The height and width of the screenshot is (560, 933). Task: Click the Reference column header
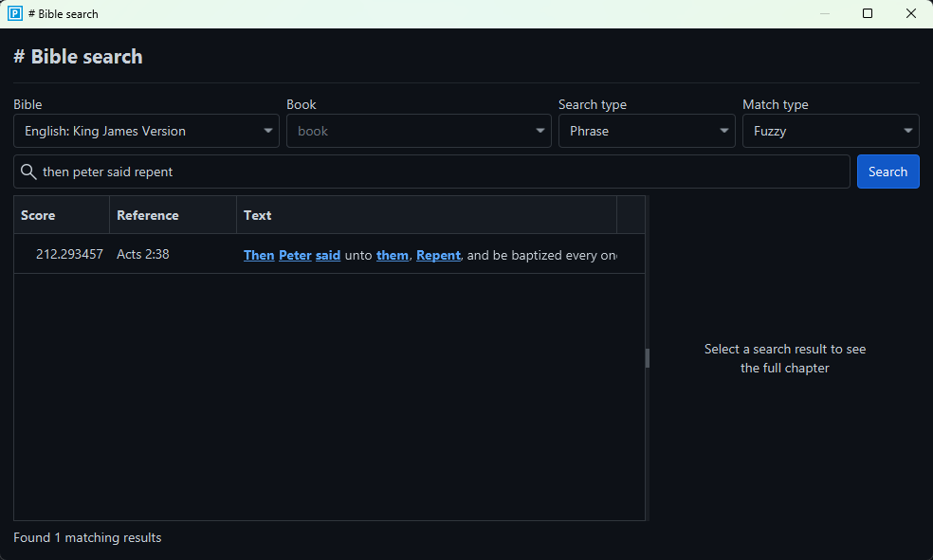click(148, 215)
